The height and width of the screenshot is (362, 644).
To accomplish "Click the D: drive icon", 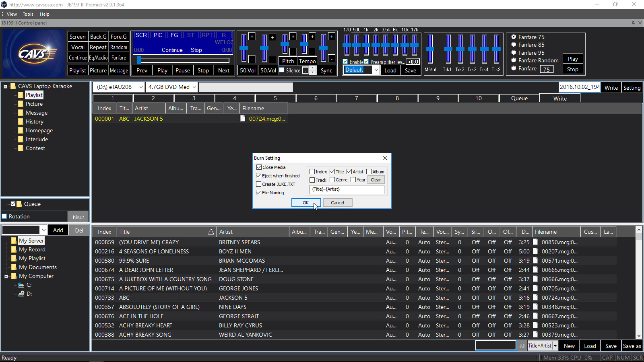I will point(21,294).
